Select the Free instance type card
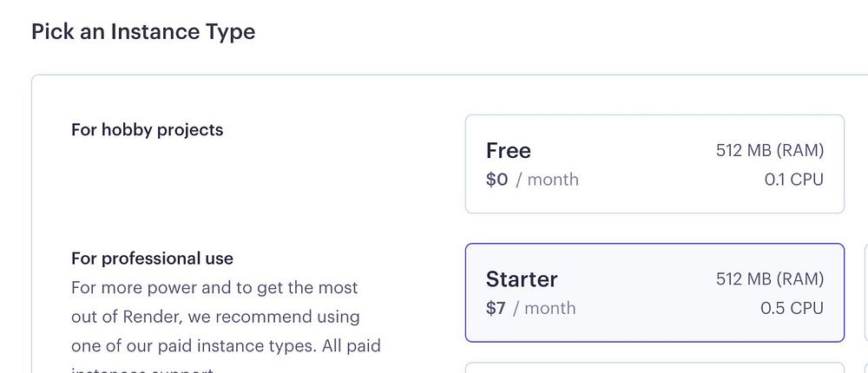 (x=654, y=164)
